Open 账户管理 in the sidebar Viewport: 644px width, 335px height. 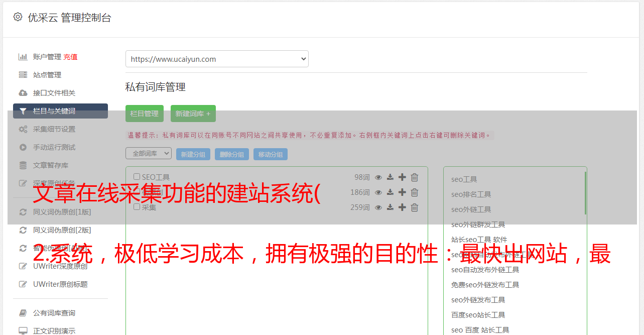47,57
